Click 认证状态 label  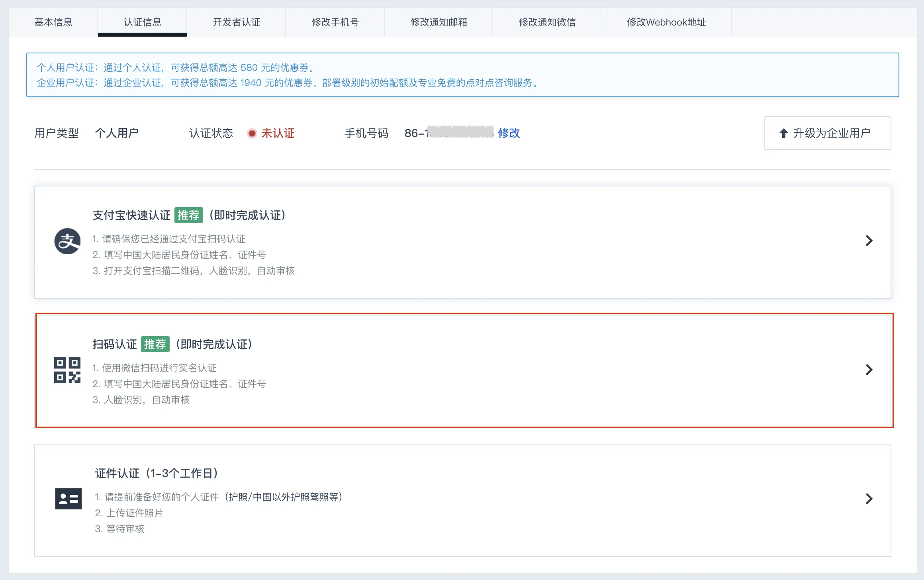(x=211, y=133)
